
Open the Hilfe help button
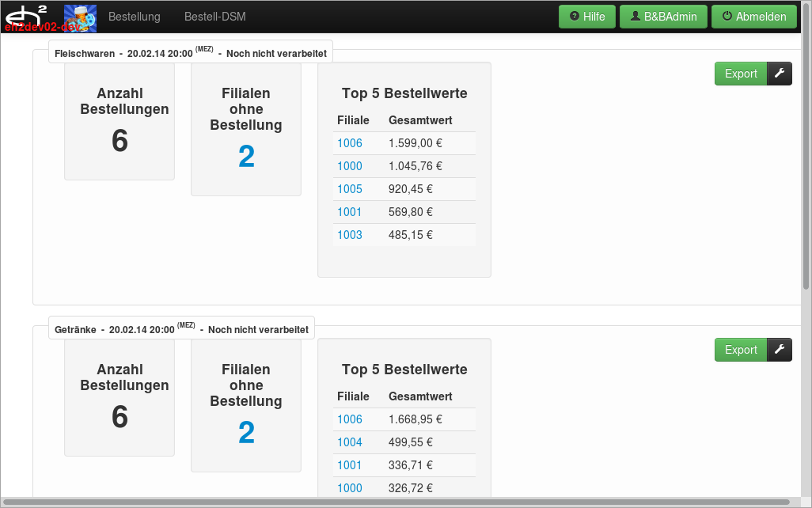[586, 17]
